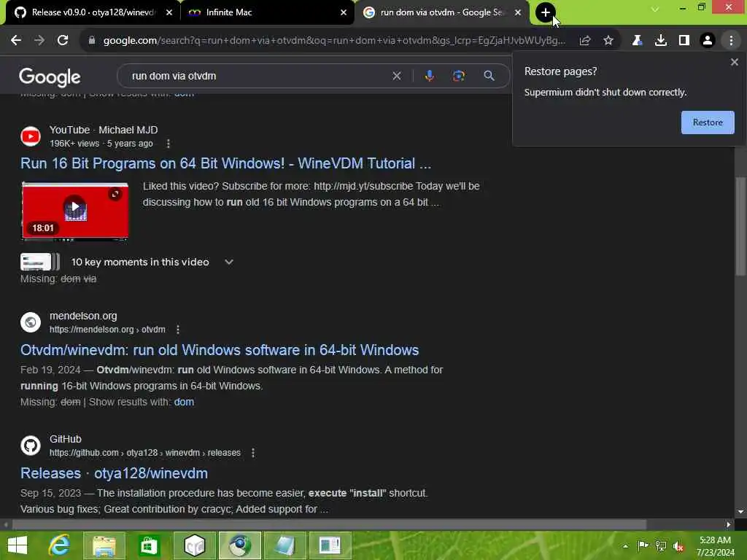Click the muted volume tray icon

678,546
